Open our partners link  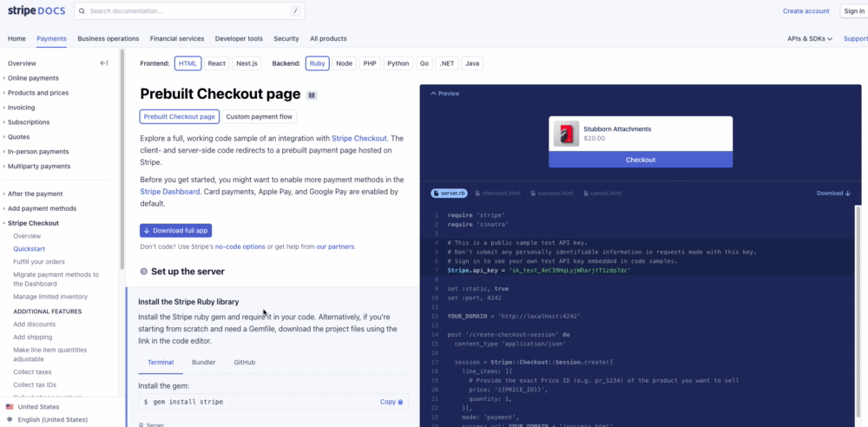pos(335,246)
